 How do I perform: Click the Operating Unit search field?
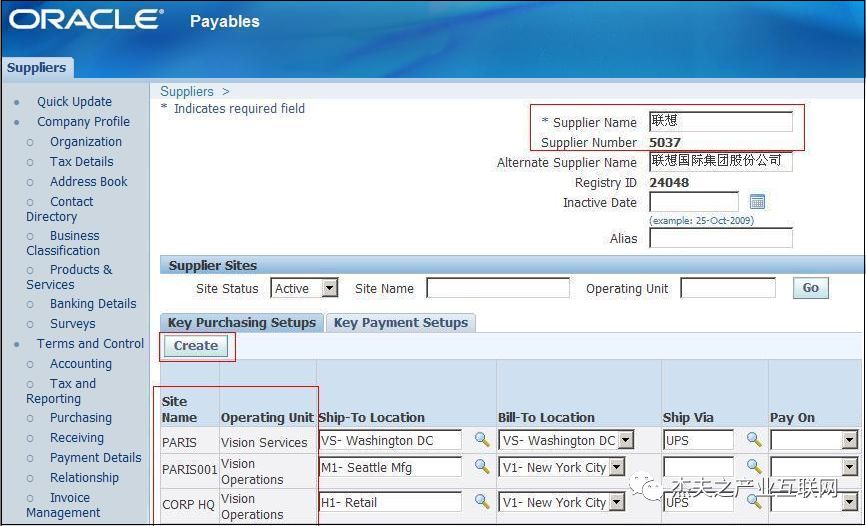[728, 288]
